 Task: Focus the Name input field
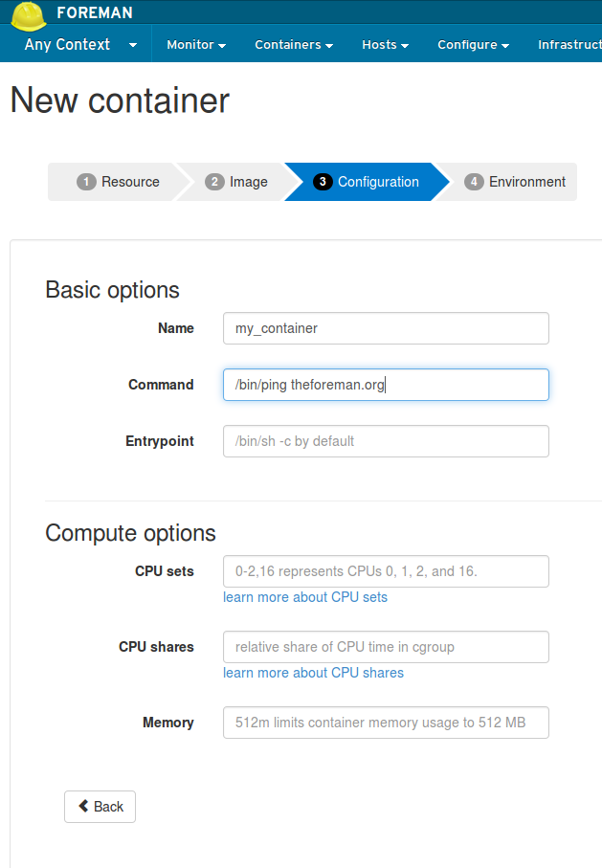click(386, 328)
